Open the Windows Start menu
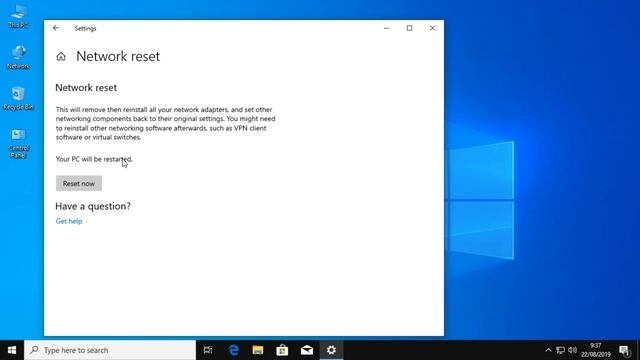 click(x=12, y=350)
